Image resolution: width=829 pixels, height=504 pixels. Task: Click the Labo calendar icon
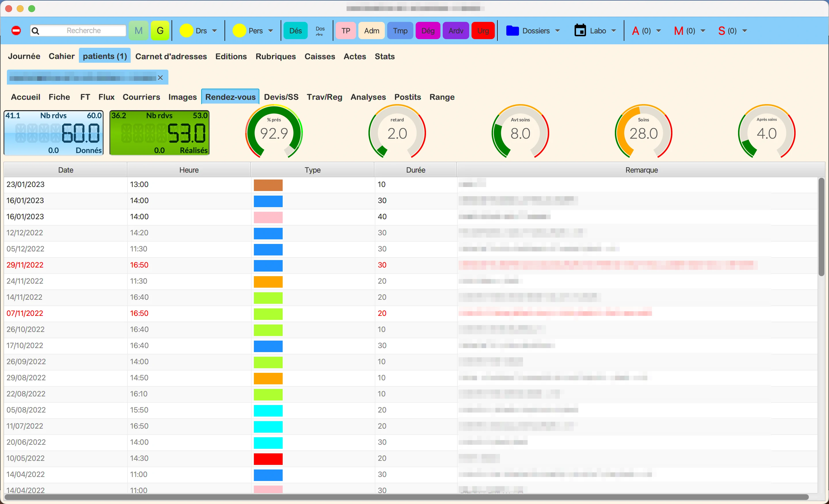click(x=580, y=30)
